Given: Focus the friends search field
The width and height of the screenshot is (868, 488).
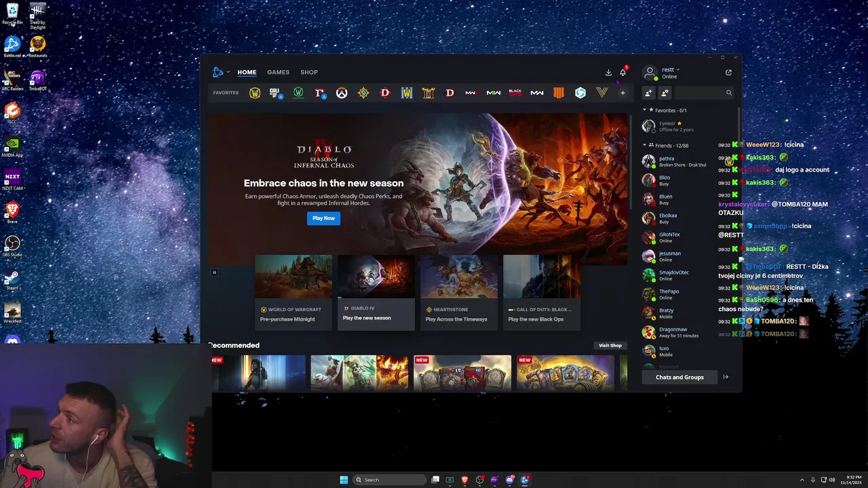Looking at the screenshot, I should 704,93.
